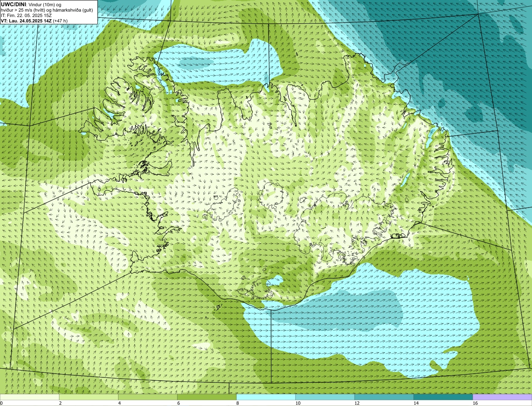The width and height of the screenshot is (532, 406).
Task: Click the 10–12 m/s turquoise scale segment
Action: pyautogui.click(x=325, y=397)
